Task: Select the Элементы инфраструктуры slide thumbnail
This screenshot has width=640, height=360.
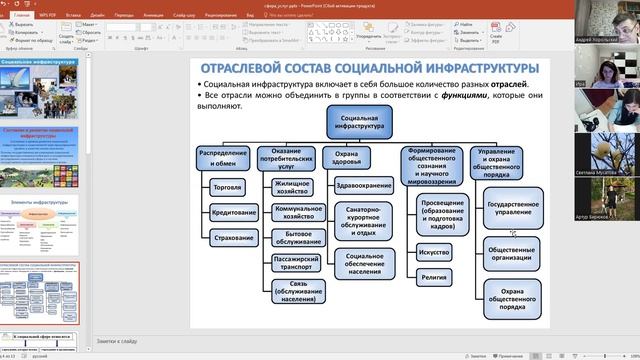Action: 39,226
